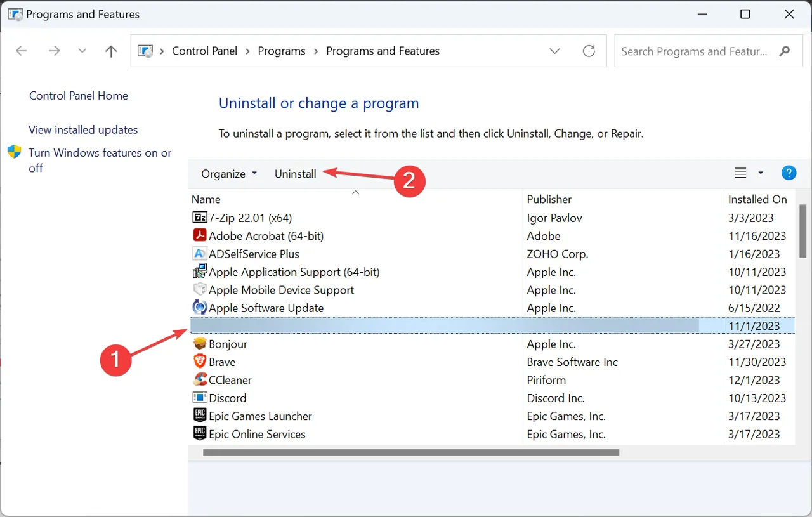Click the Forward navigation arrow
The width and height of the screenshot is (812, 517).
(x=55, y=51)
